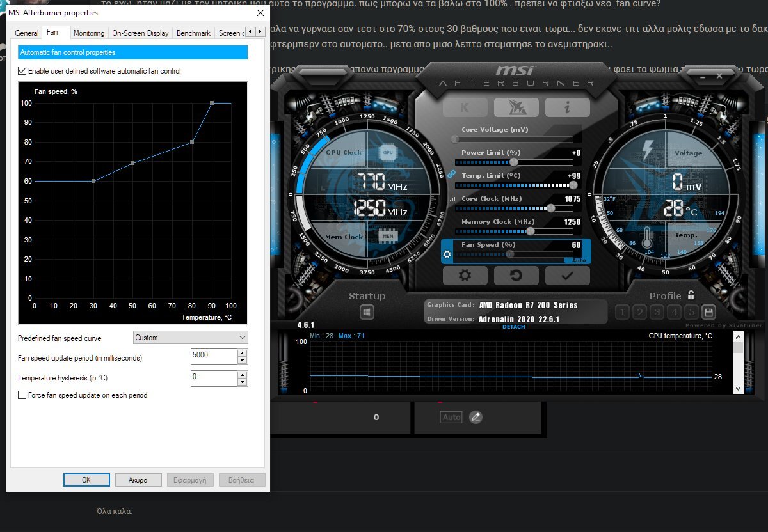This screenshot has height=532, width=768.
Task: Toggle user defined software automatic fan control
Action: [22, 71]
